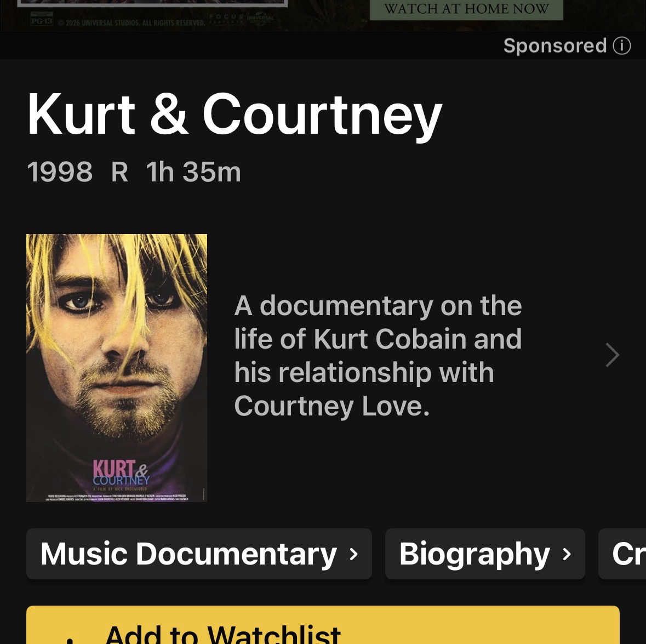Viewport: 646px width, 644px height.
Task: Tap the Sponsored info circle icon
Action: tap(621, 45)
